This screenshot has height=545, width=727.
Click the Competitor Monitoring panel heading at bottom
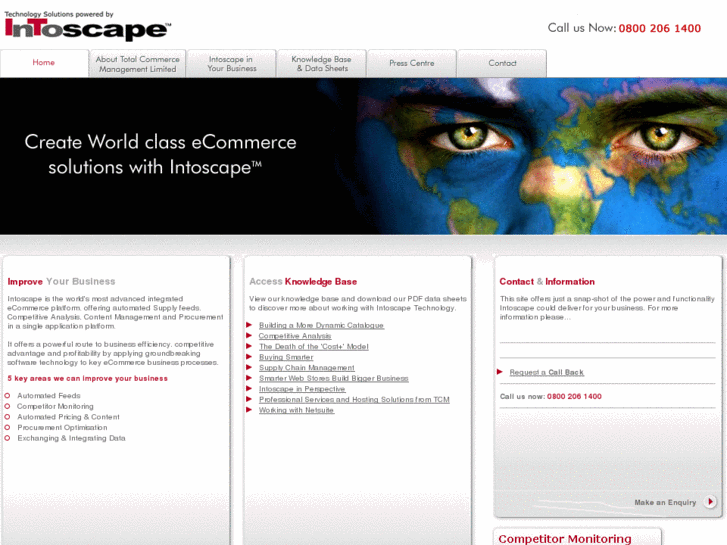point(564,539)
